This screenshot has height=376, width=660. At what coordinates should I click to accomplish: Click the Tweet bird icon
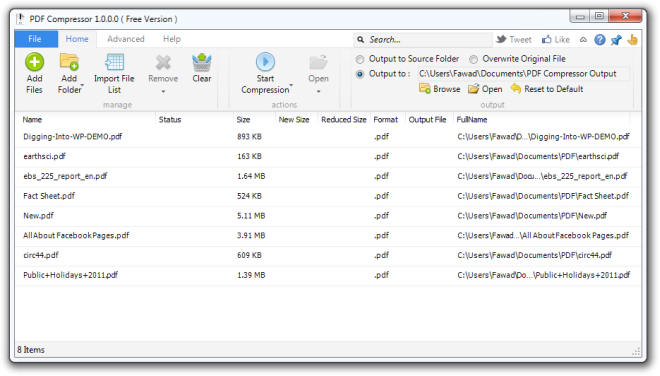(x=501, y=40)
